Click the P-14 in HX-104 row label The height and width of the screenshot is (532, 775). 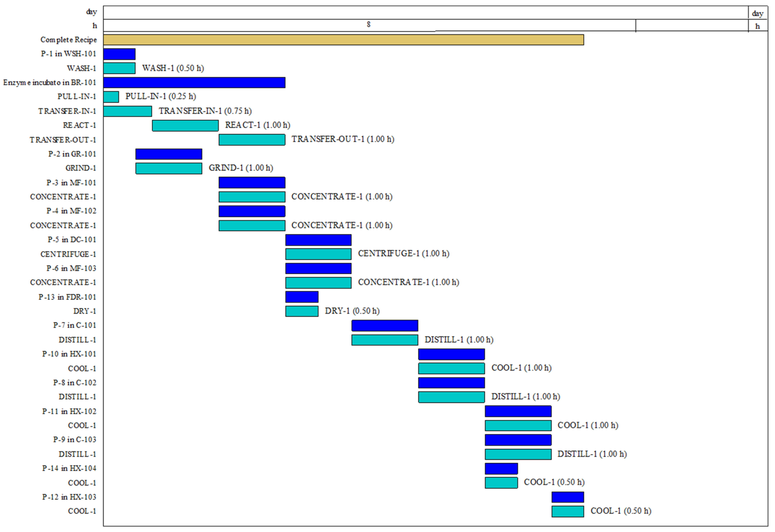tap(69, 468)
